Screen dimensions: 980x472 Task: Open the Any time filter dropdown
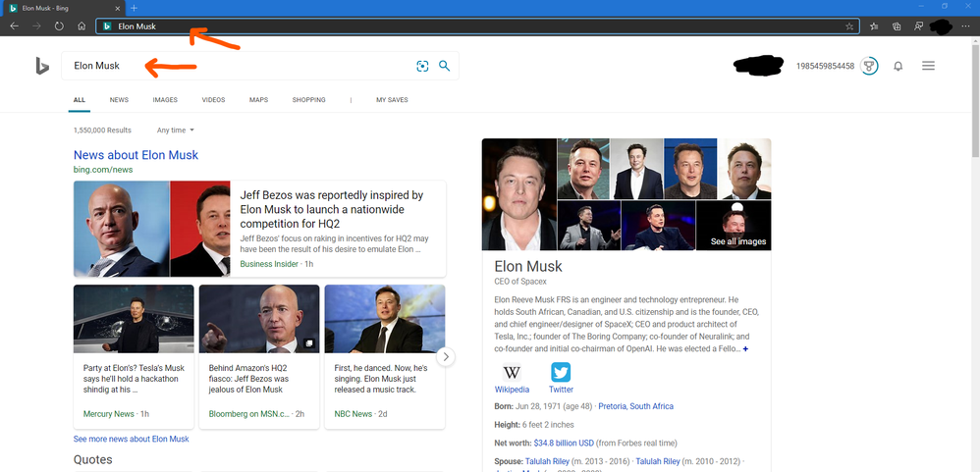tap(176, 130)
